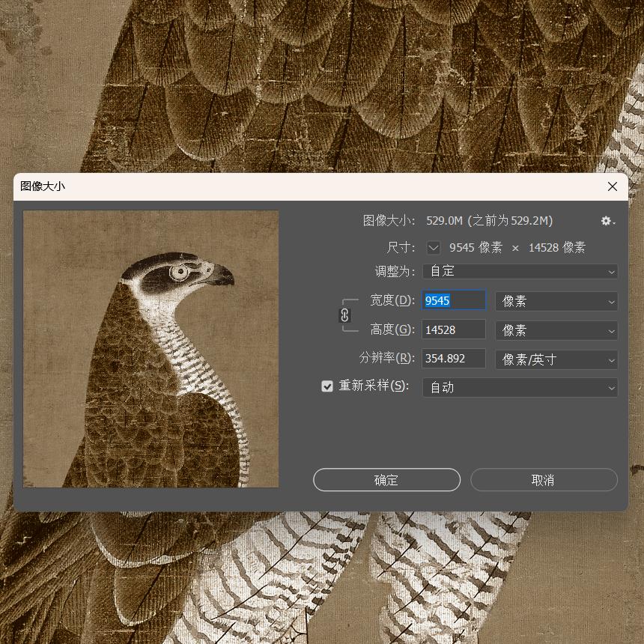Image resolution: width=644 pixels, height=644 pixels.
Task: Toggle the 重新采样 checkbox
Action: (x=327, y=386)
